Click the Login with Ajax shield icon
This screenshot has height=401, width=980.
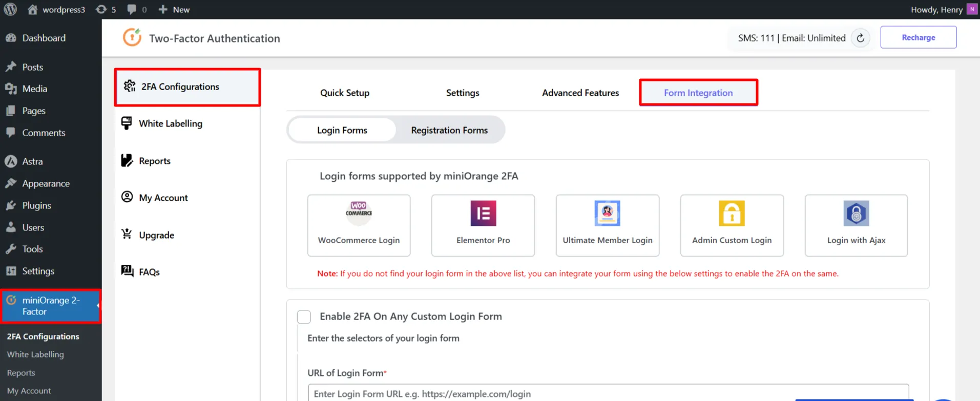tap(856, 213)
